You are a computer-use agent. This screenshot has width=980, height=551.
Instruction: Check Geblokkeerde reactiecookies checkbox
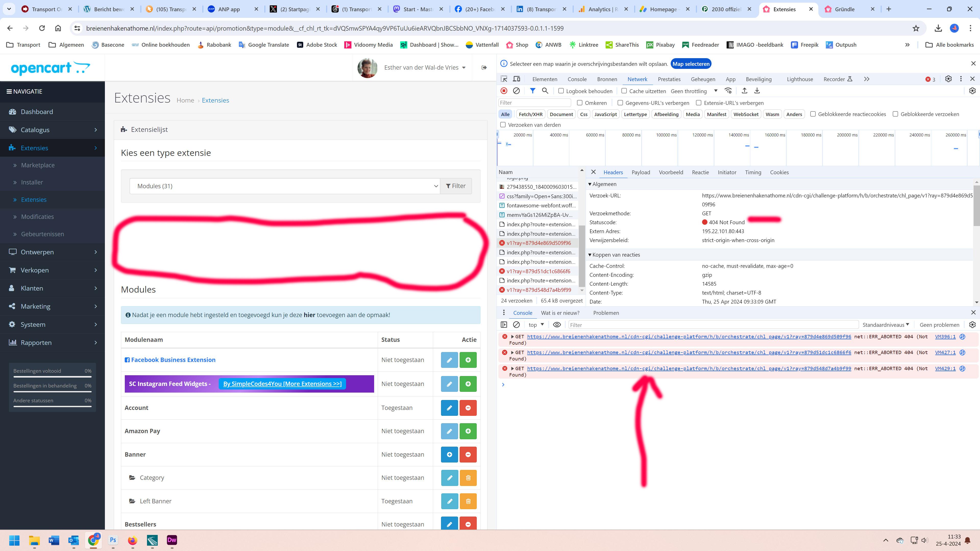click(813, 114)
